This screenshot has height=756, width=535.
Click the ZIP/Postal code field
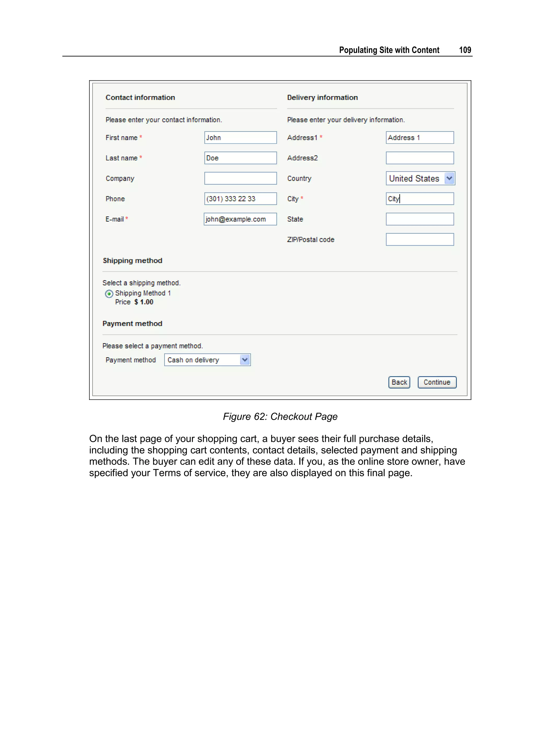pos(420,240)
